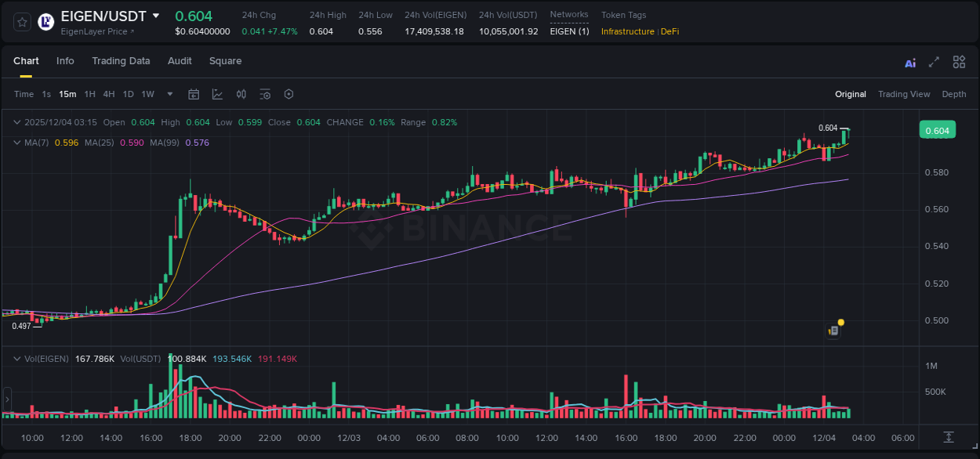Open the trading widgets grid panel
This screenshot has height=459, width=980.
pos(959,61)
